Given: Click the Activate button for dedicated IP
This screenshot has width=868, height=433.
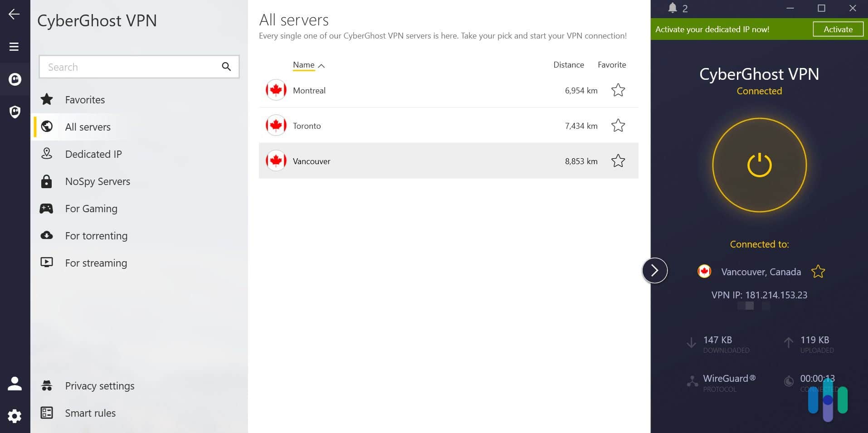Looking at the screenshot, I should pos(838,29).
